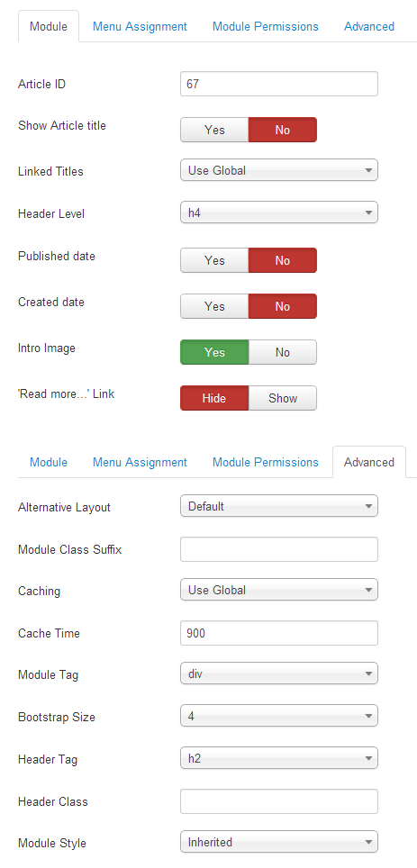Expand the Module Tag div dropdown

[x=279, y=674]
